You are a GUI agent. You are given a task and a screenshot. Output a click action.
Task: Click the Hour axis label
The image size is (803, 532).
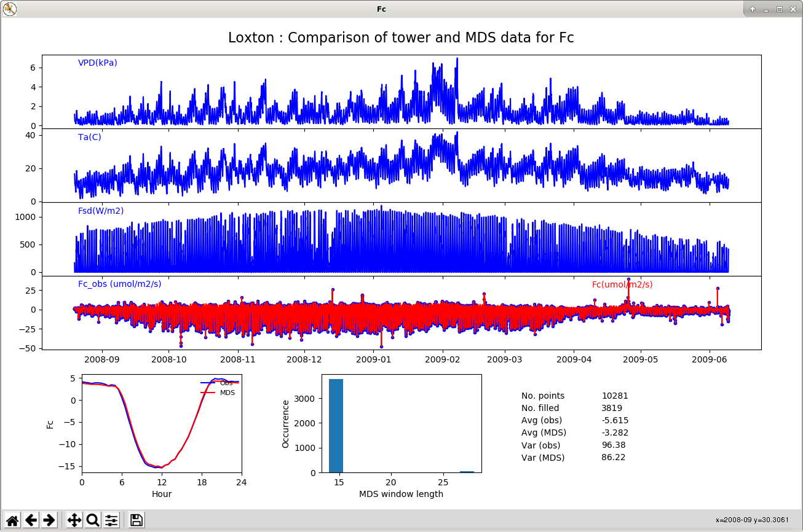click(x=162, y=494)
